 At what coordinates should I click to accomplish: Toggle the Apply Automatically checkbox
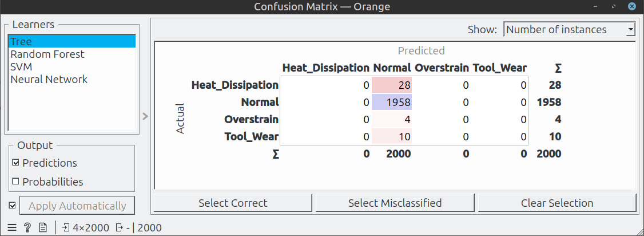click(12, 206)
